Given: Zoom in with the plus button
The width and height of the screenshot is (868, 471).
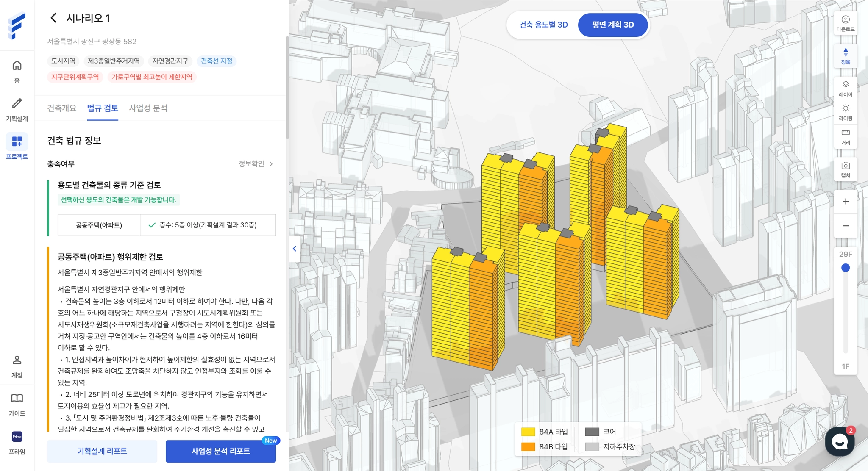Looking at the screenshot, I should [x=845, y=202].
